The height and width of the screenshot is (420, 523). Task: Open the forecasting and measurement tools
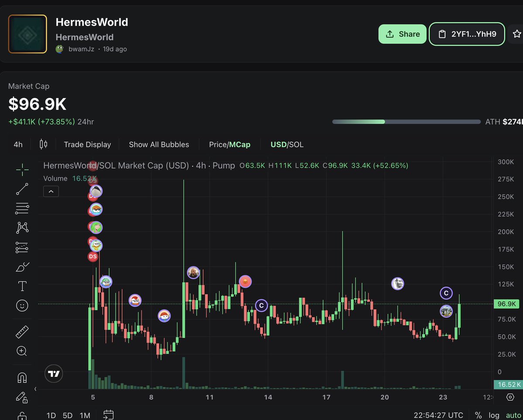point(22,247)
